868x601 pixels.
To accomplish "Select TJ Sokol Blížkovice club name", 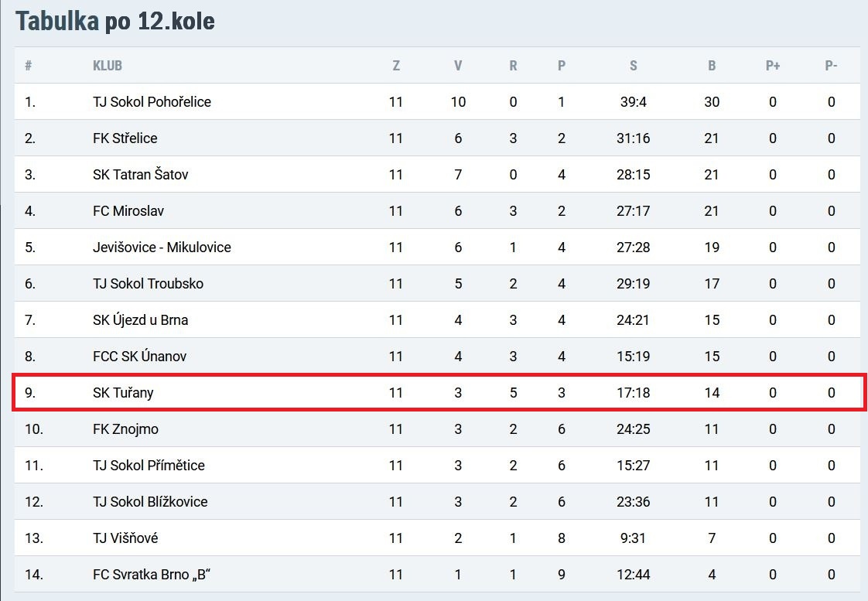I will click(x=150, y=502).
